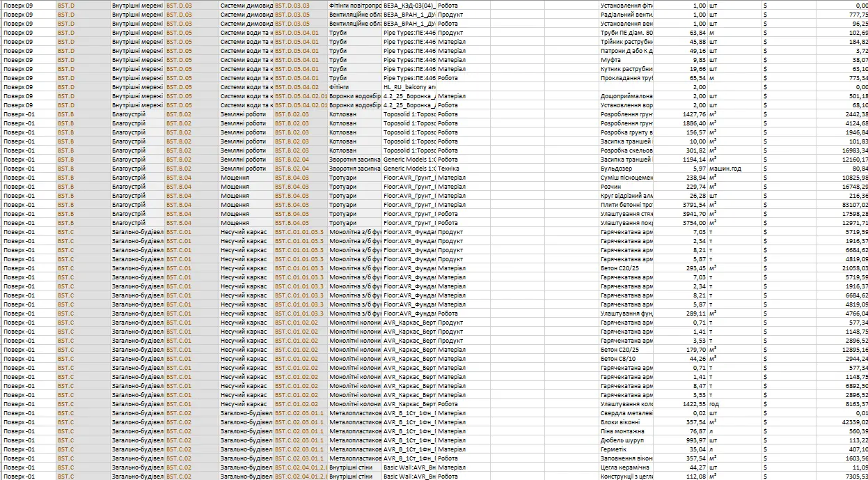Screen dimensions: 868x480
Task: Select the 'ВЕЗА_КЭД-03(04)' type cell
Action: (x=409, y=5)
